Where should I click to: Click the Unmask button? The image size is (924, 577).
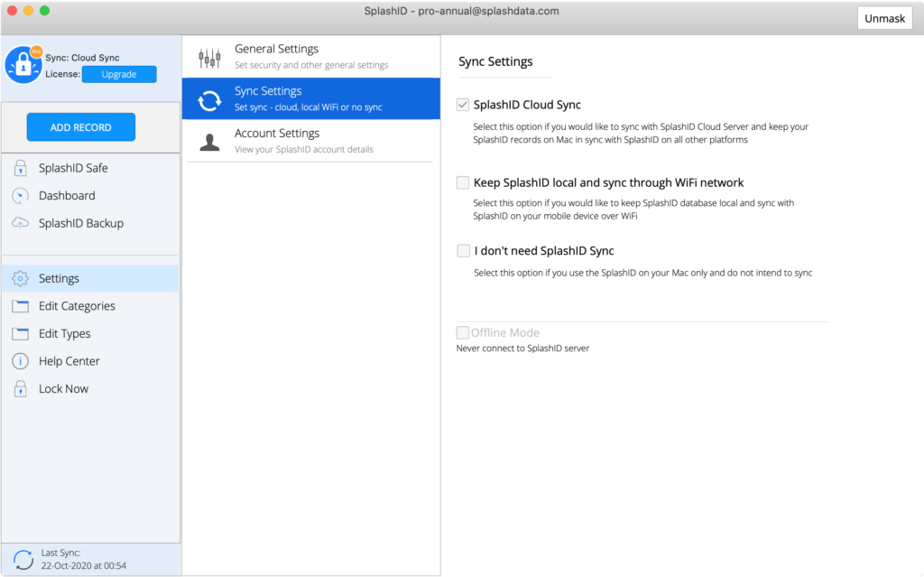883,18
